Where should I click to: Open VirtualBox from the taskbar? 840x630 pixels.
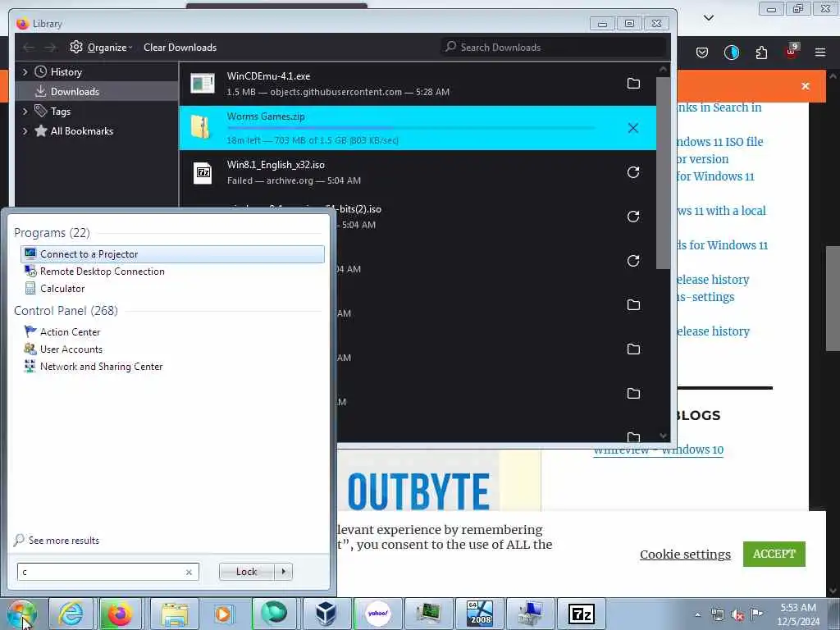click(326, 614)
